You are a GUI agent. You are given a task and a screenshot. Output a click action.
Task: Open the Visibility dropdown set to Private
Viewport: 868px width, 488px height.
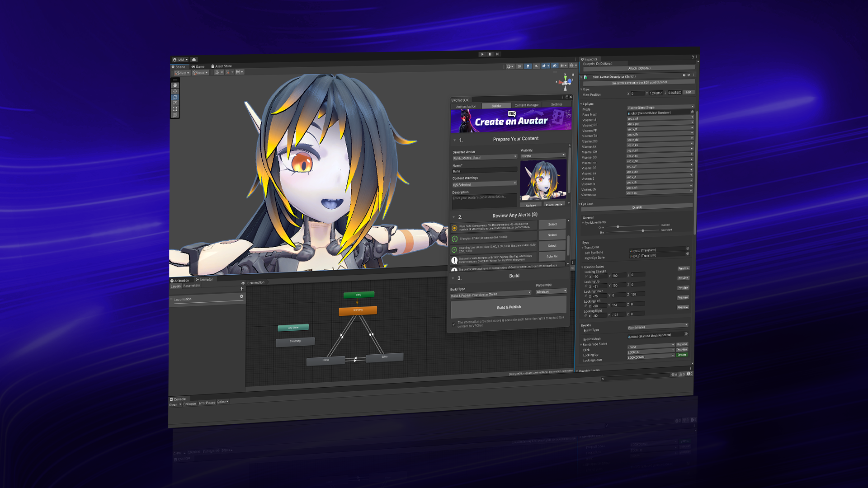(542, 155)
